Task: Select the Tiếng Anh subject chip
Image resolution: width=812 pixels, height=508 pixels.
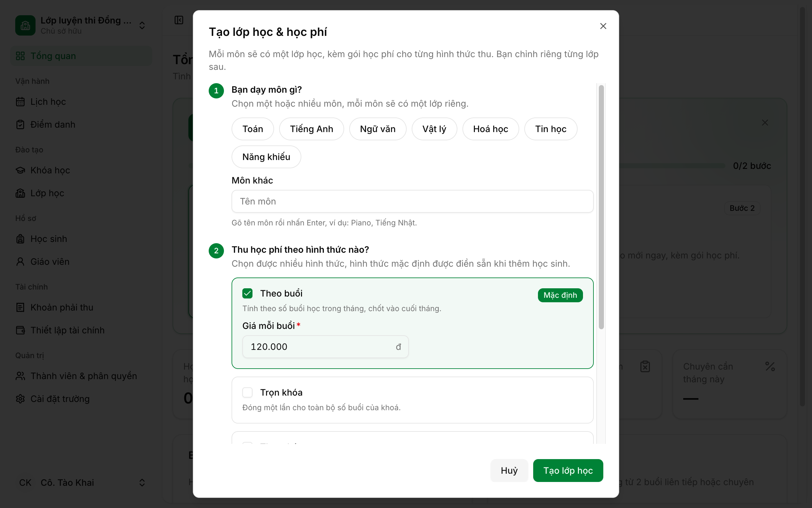Action: point(311,129)
